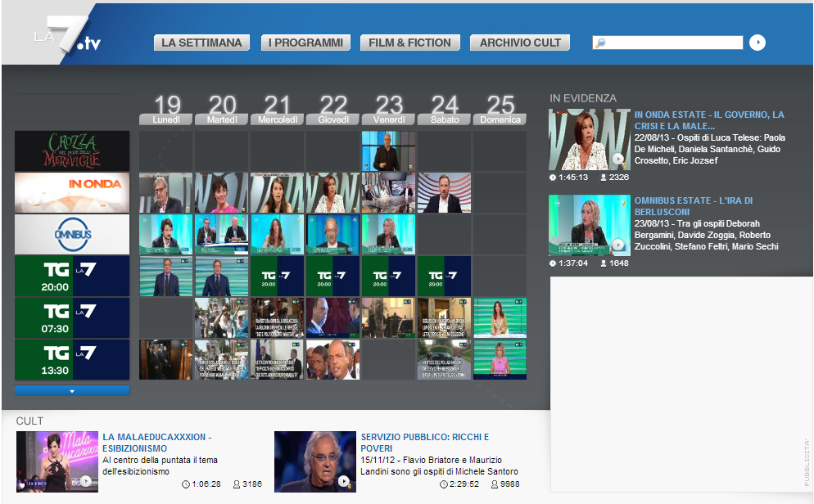Open the 'IN ONDA ESTATE - IL GOVERNO' link
The image size is (814, 504).
[709, 120]
